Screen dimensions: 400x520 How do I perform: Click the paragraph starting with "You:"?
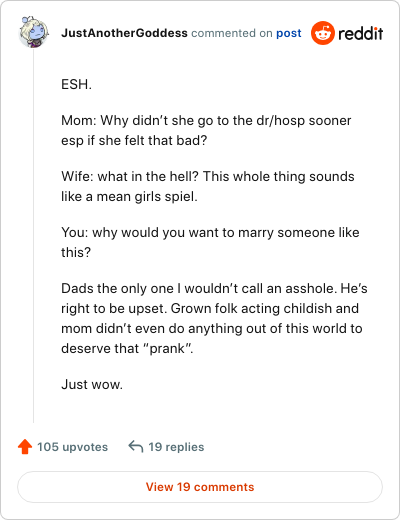point(210,242)
